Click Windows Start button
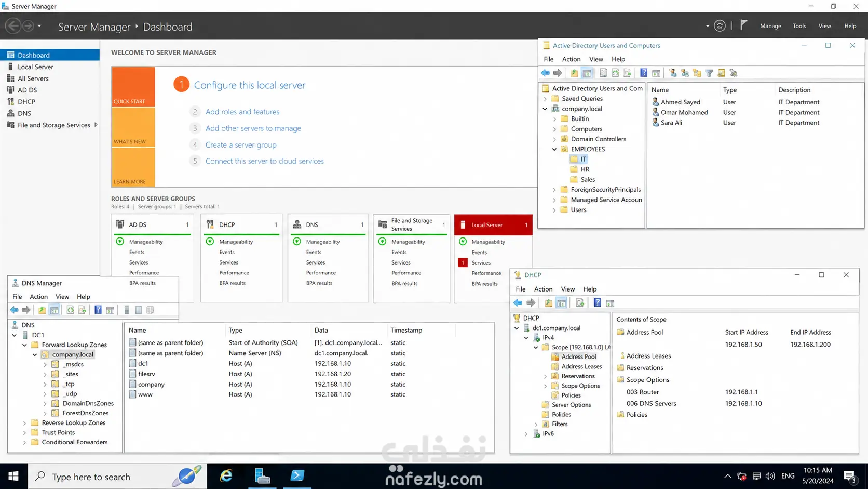868x489 pixels. pyautogui.click(x=13, y=476)
